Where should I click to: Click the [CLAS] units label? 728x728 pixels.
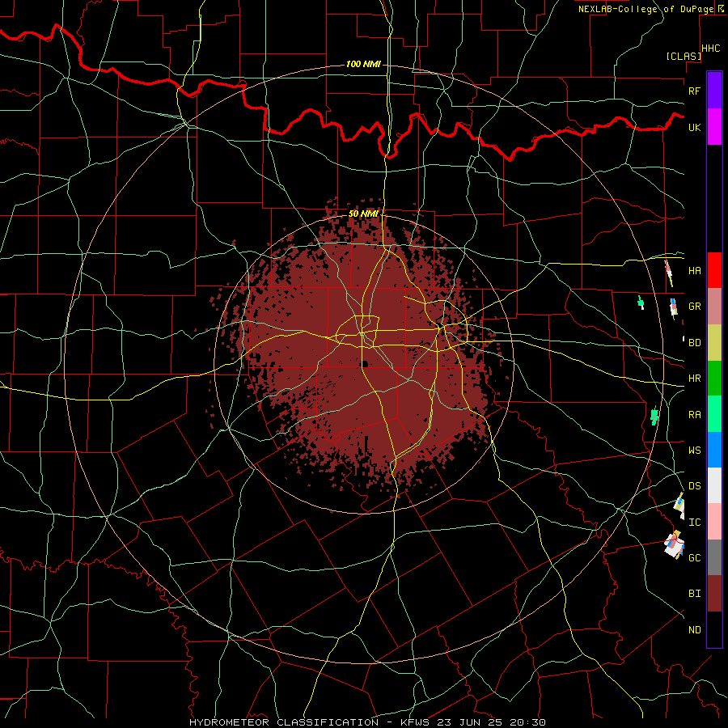684,56
